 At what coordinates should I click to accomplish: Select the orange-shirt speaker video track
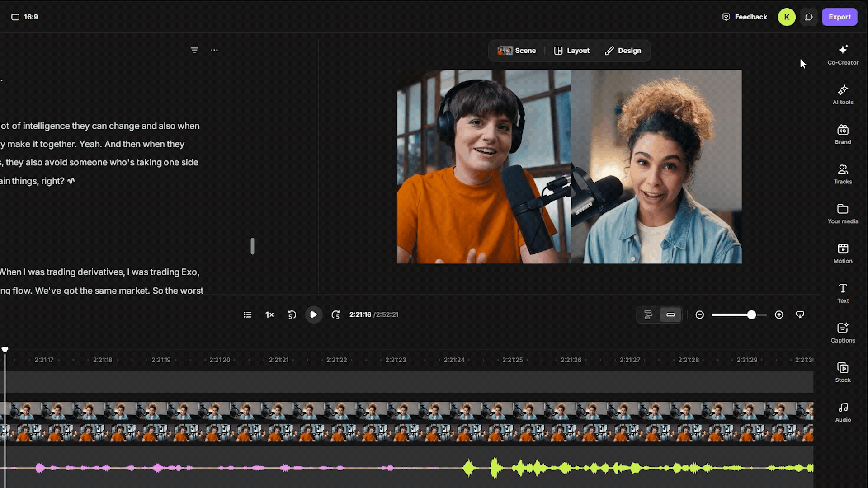pos(407,433)
